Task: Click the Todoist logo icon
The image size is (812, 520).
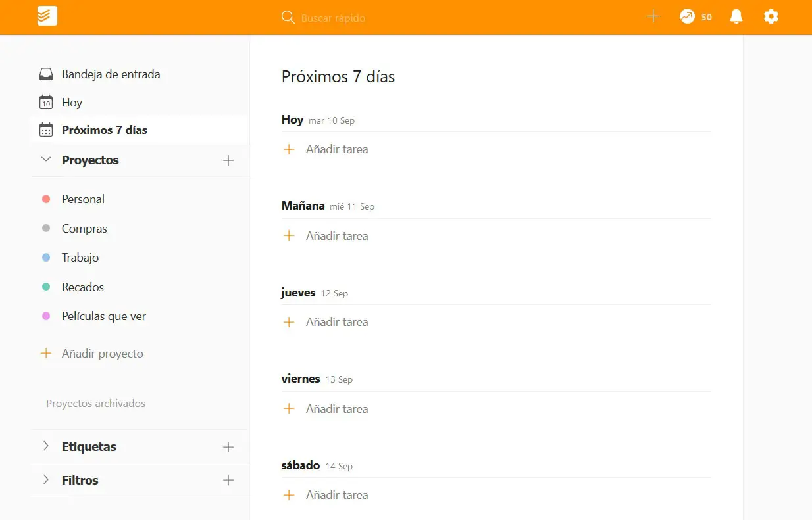Action: click(47, 16)
